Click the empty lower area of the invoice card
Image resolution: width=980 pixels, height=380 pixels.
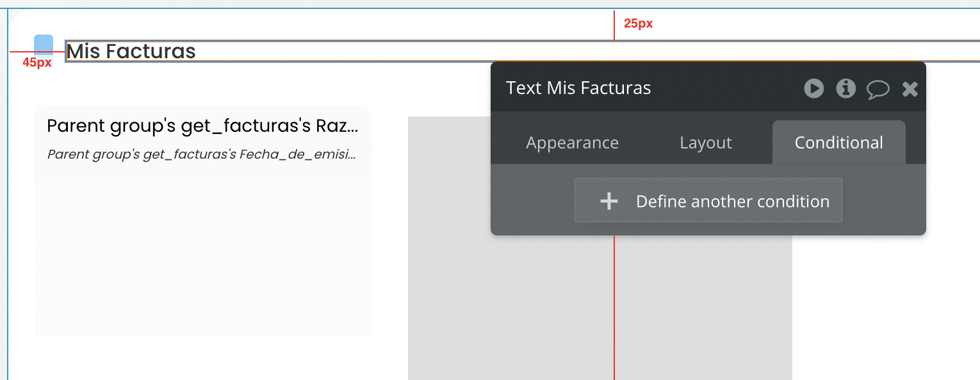pos(202,262)
